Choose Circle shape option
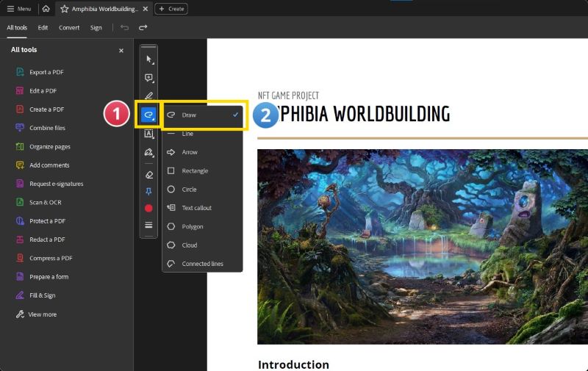Viewport: 588px width, 371px height. (x=203, y=190)
